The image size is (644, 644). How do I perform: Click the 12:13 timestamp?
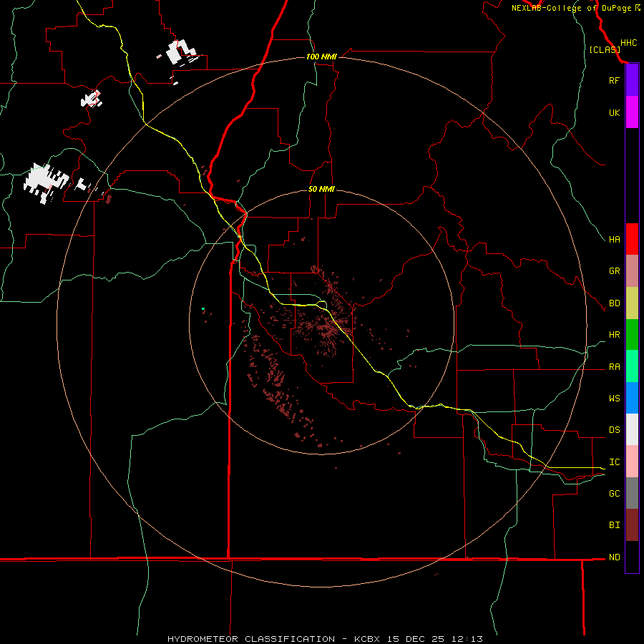pyautogui.click(x=467, y=639)
